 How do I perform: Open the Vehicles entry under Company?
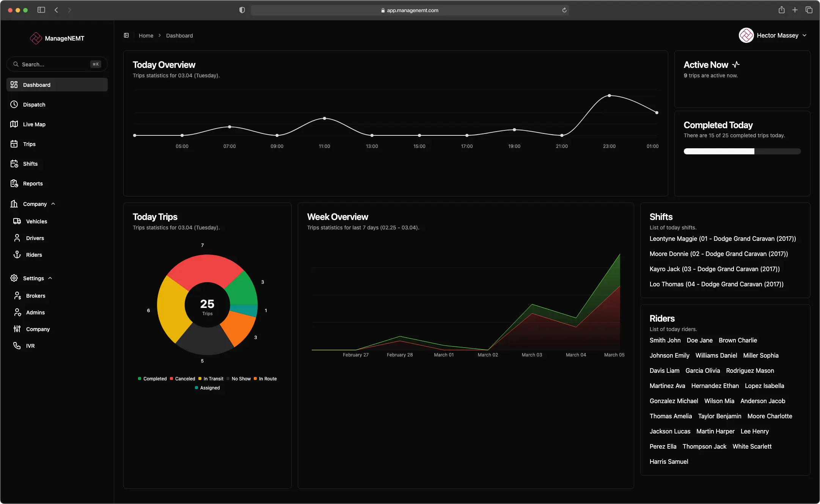point(36,221)
